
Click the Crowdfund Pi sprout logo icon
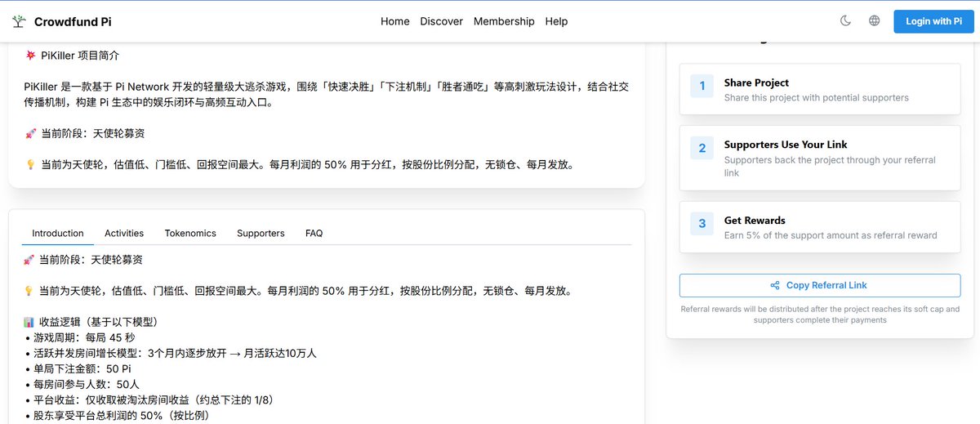click(18, 21)
